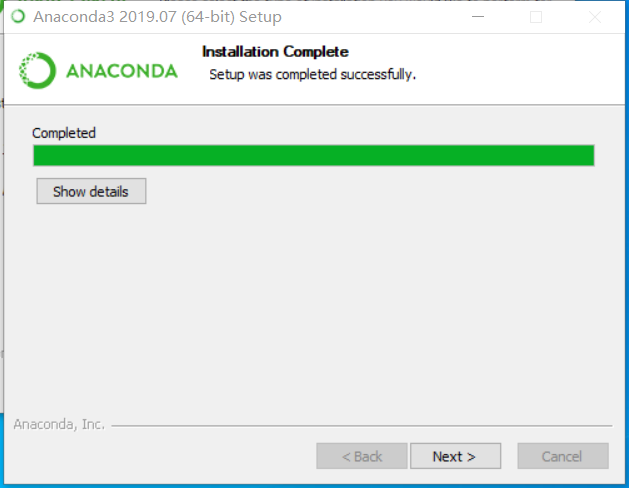The width and height of the screenshot is (629, 488).
Task: Click the blue desktop strip below installer
Action: [314, 486]
